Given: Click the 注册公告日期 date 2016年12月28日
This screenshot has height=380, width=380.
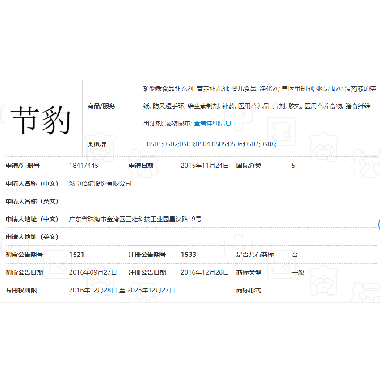Looking at the screenshot, I should coord(204,272).
